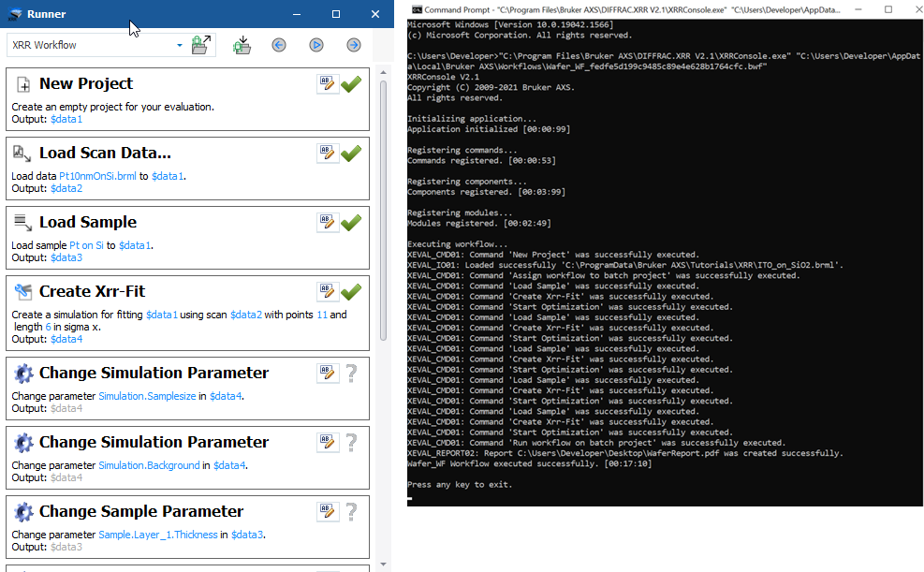This screenshot has width=924, height=572.
Task: Edit the Load Scan Data step
Action: pyautogui.click(x=328, y=154)
